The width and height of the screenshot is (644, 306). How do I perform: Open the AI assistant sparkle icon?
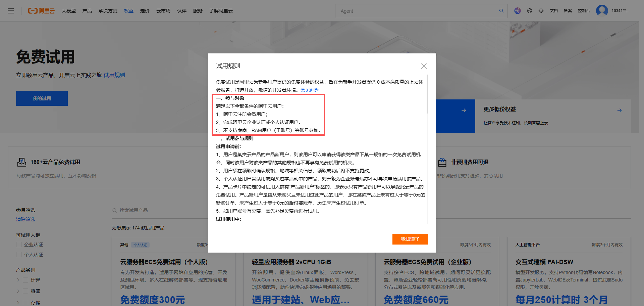point(518,11)
